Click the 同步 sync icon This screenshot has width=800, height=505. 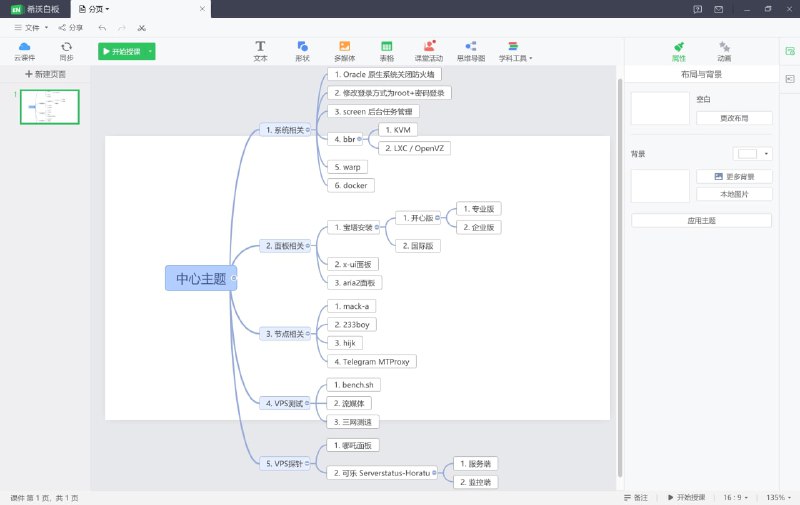66,50
